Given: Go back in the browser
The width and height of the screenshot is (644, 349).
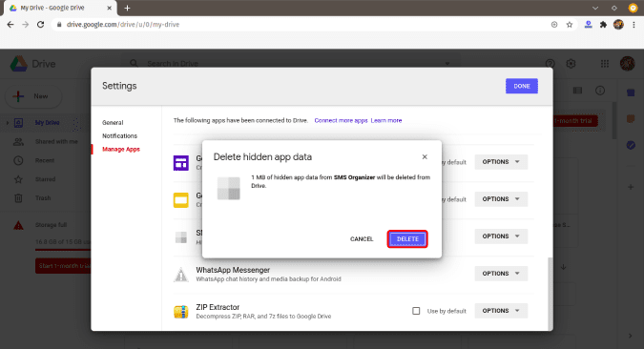Looking at the screenshot, I should [10, 25].
